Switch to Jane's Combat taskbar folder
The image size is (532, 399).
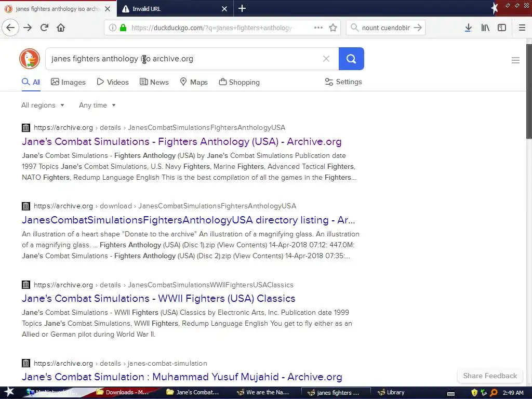tap(193, 393)
